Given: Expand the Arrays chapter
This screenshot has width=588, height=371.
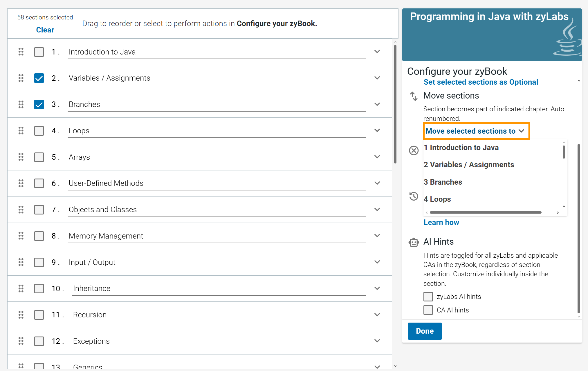Looking at the screenshot, I should tap(377, 157).
